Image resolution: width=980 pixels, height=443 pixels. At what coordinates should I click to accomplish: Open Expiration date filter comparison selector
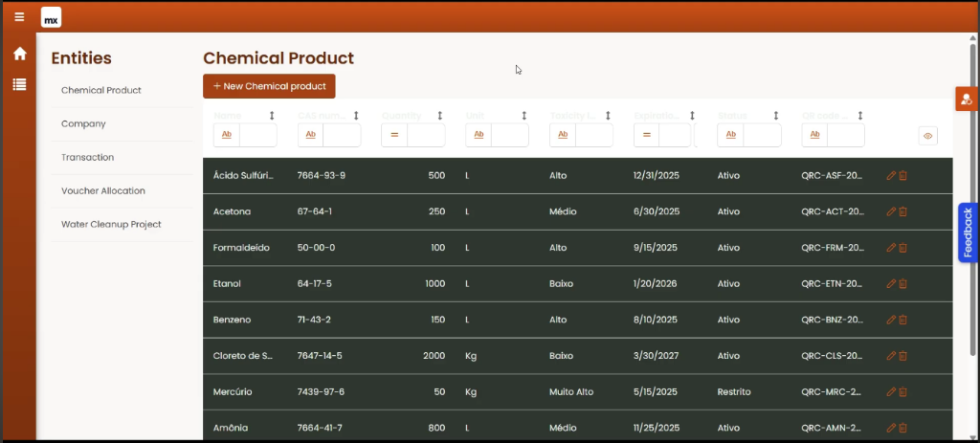tap(647, 135)
